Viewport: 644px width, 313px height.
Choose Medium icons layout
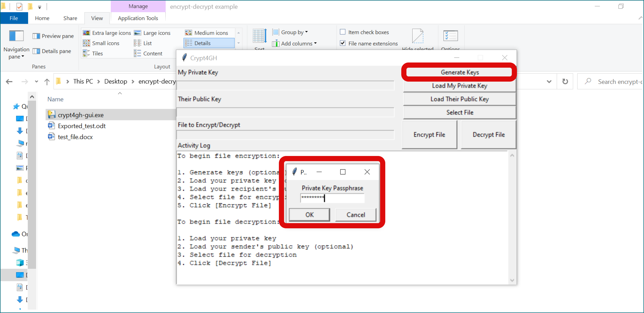click(207, 33)
